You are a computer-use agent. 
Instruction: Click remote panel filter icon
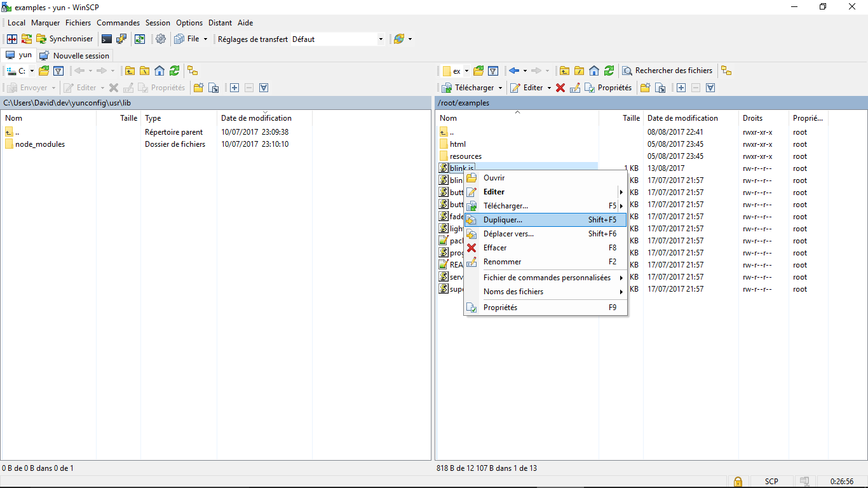[x=493, y=71]
